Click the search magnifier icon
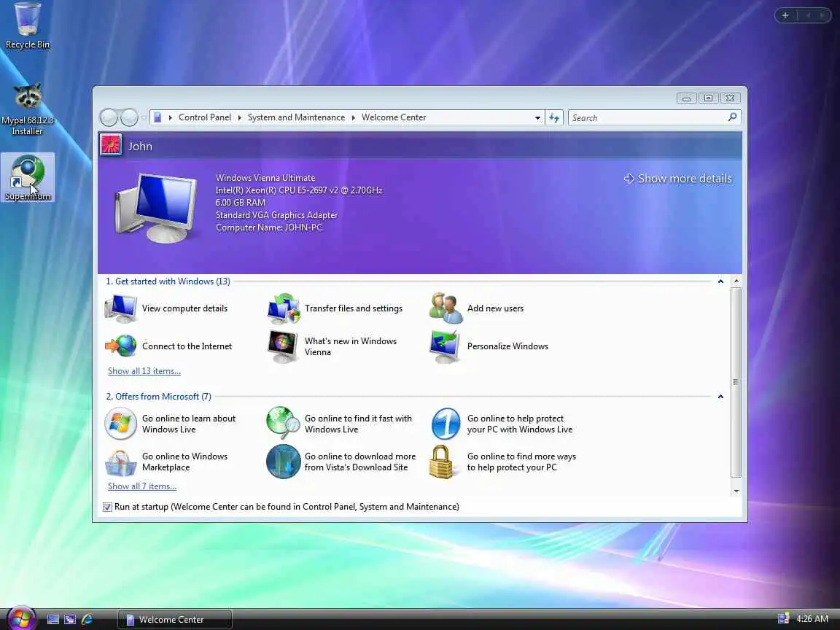Screen dimensions: 840x630 (732, 117)
